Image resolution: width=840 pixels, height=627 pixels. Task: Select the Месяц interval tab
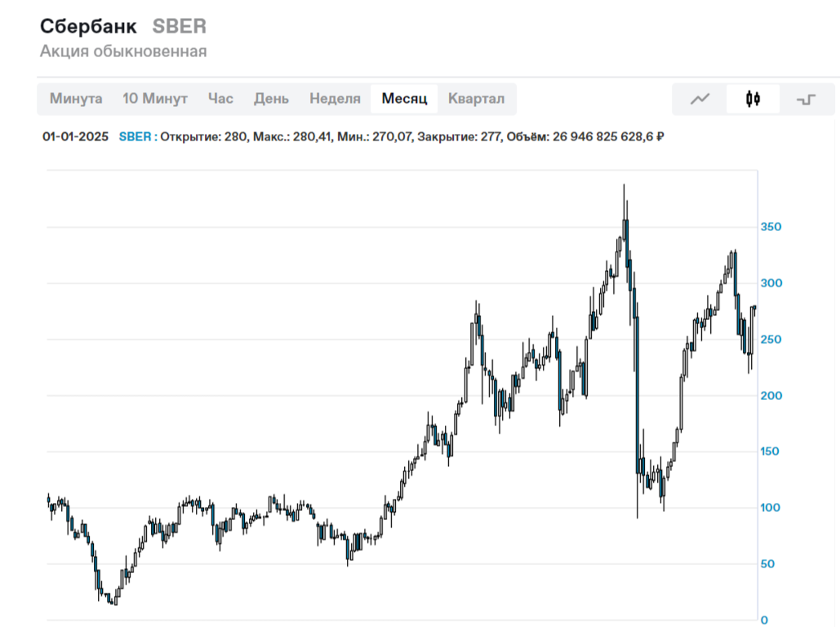[404, 99]
